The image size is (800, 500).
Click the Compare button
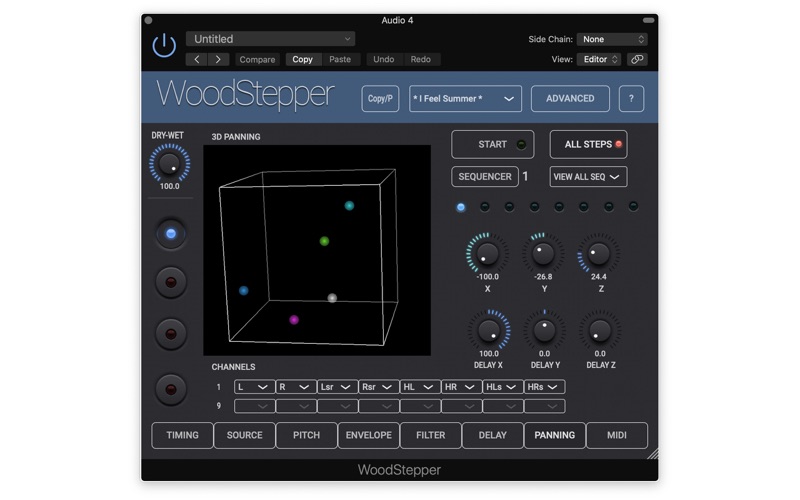[257, 60]
